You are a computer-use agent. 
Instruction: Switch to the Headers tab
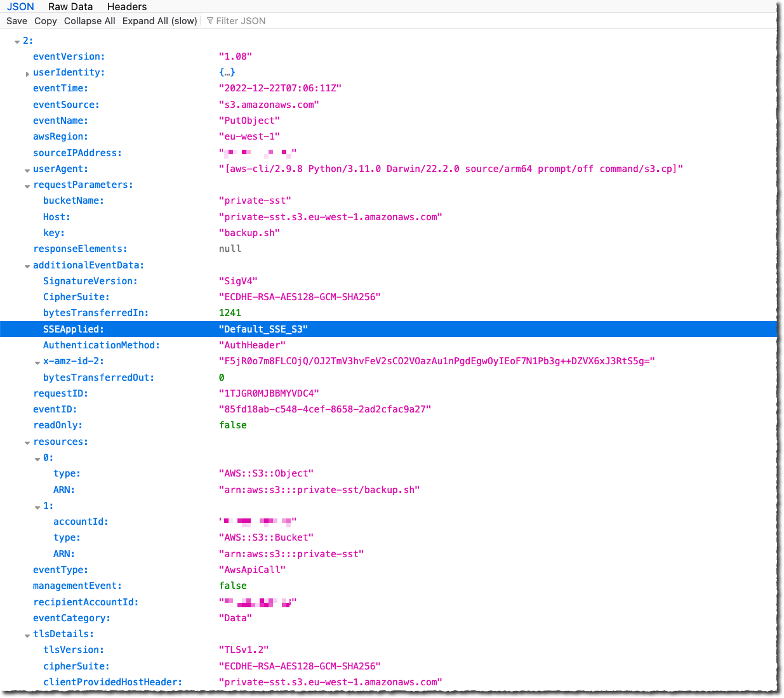(126, 7)
